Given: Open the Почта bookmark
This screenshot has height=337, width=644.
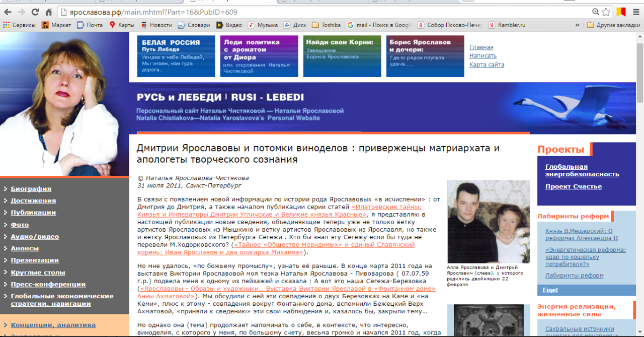Looking at the screenshot, I should [x=90, y=25].
